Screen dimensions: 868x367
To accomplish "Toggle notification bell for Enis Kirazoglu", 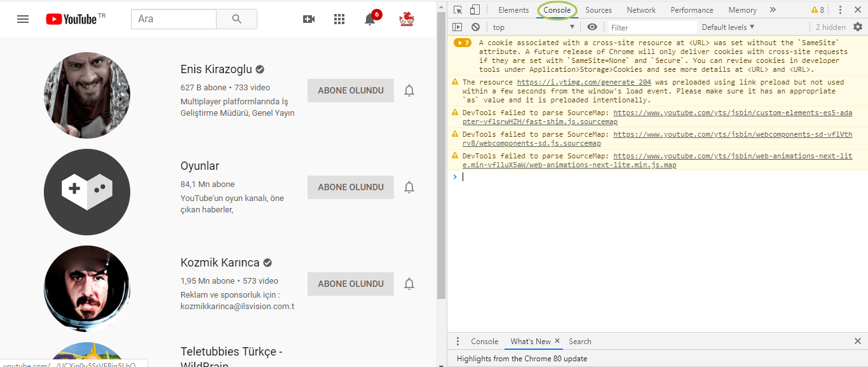I will pos(409,90).
